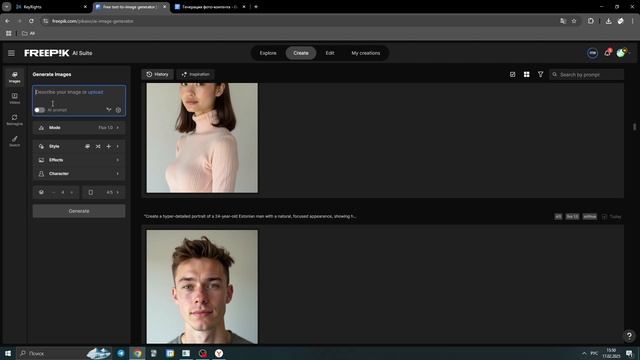The height and width of the screenshot is (360, 640).
Task: Decrease the number of images
Action: tap(53, 192)
